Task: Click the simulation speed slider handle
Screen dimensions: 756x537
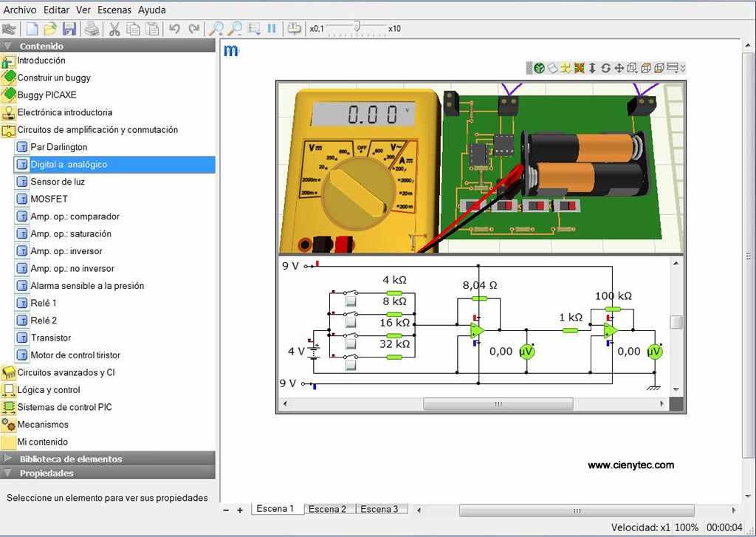Action: pyautogui.click(x=357, y=27)
